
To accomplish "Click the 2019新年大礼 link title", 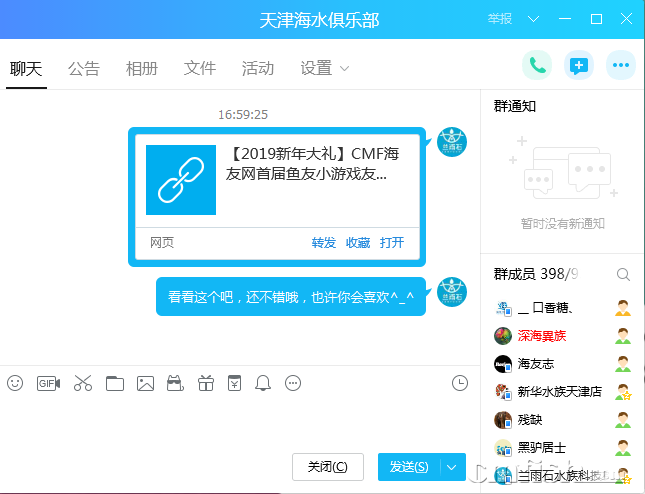I will tap(313, 164).
